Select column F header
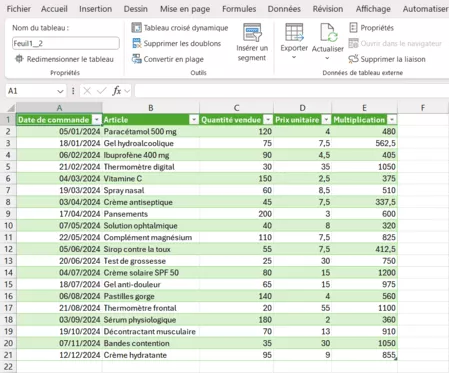 click(x=423, y=108)
